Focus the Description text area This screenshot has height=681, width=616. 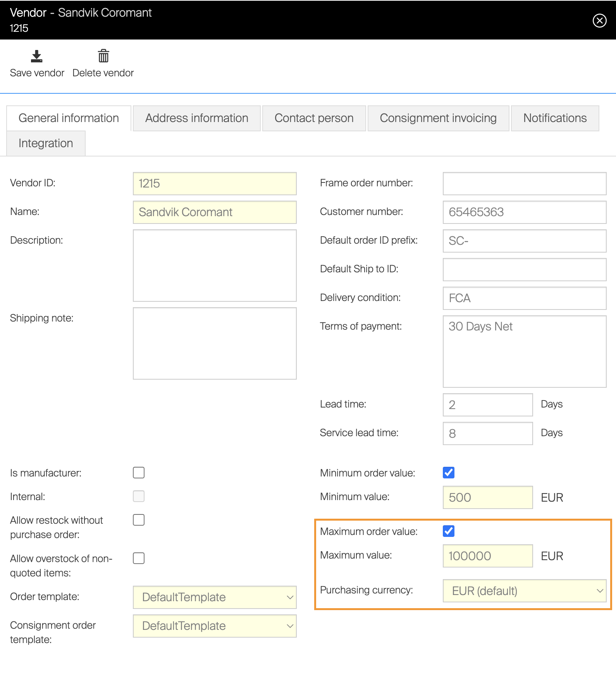click(215, 265)
